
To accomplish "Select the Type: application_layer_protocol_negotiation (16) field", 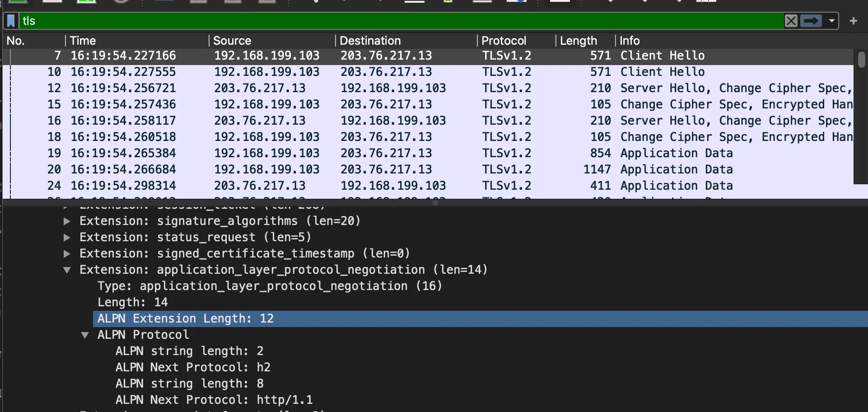I will [x=270, y=286].
